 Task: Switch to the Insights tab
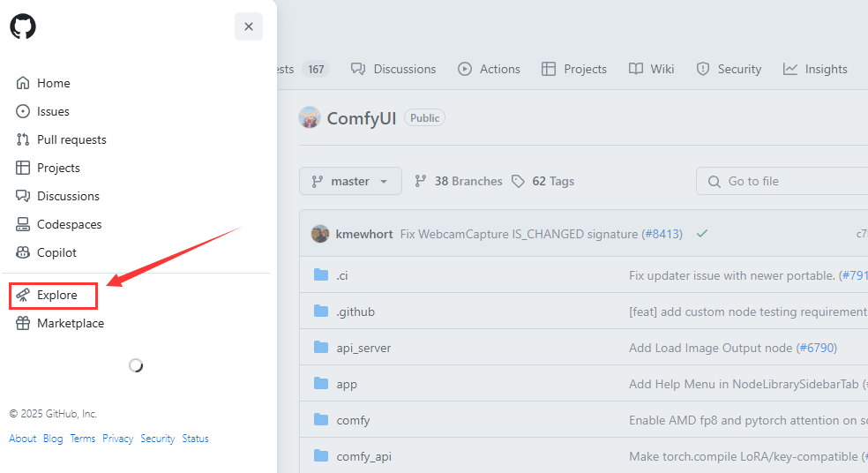tap(815, 69)
